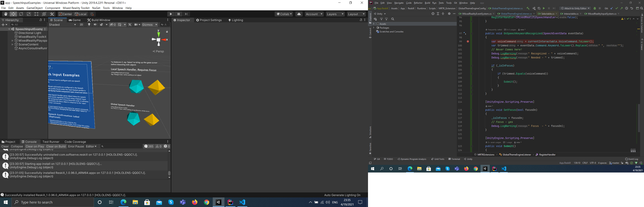Collapse duplicate Console messages
This screenshot has width=644, height=207.
17,146
